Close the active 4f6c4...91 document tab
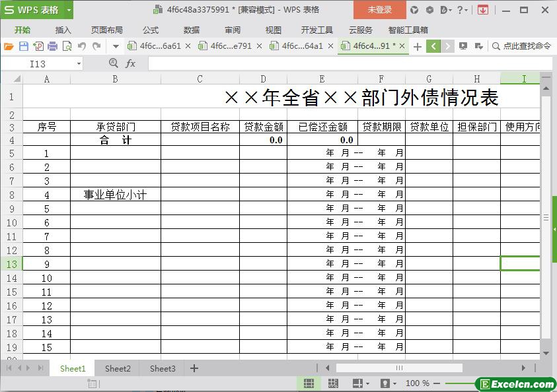Viewport: 557px width, 392px height. click(x=402, y=46)
